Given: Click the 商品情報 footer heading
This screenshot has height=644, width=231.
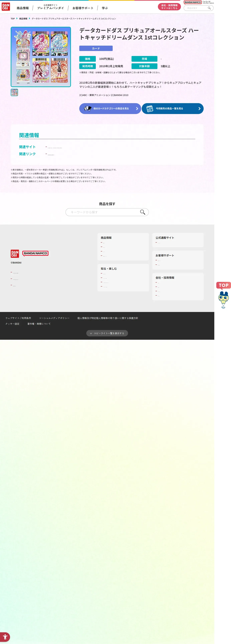Looking at the screenshot, I should [106, 238].
